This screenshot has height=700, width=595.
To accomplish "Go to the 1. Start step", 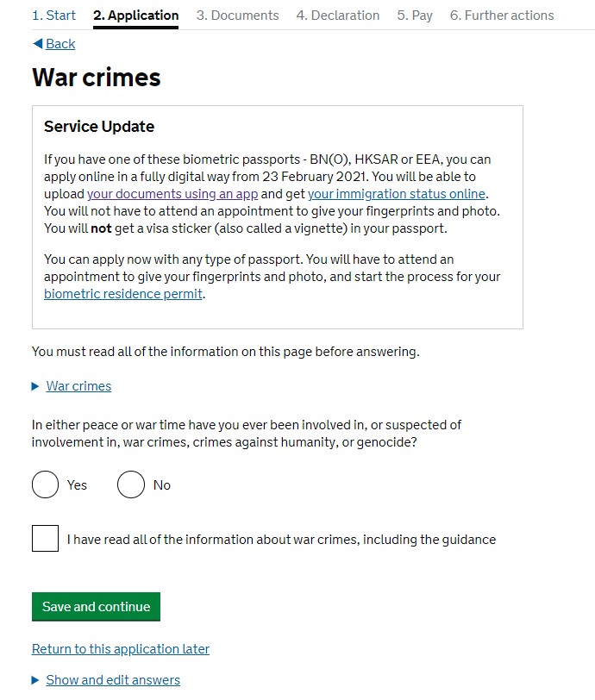I will (x=53, y=16).
